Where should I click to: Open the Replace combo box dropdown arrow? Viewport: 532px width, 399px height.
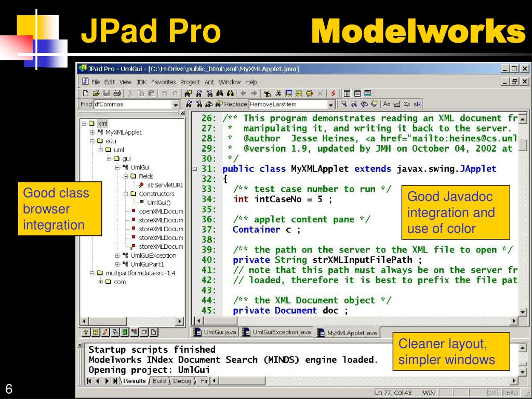tap(331, 104)
